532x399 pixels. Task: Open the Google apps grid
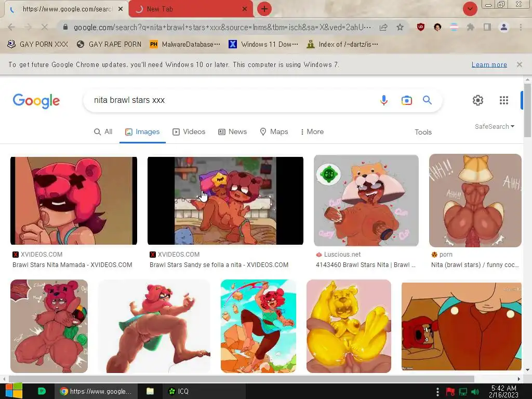pyautogui.click(x=504, y=100)
